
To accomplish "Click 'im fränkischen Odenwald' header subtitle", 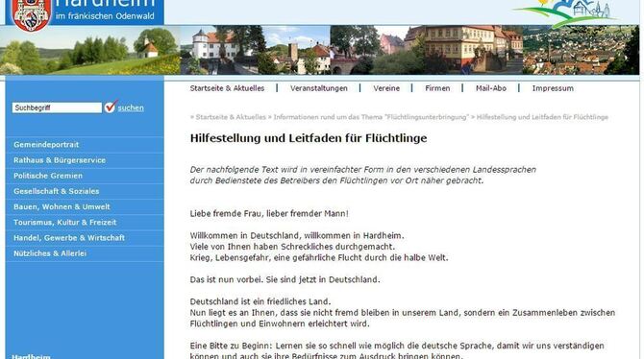I will [x=105, y=16].
